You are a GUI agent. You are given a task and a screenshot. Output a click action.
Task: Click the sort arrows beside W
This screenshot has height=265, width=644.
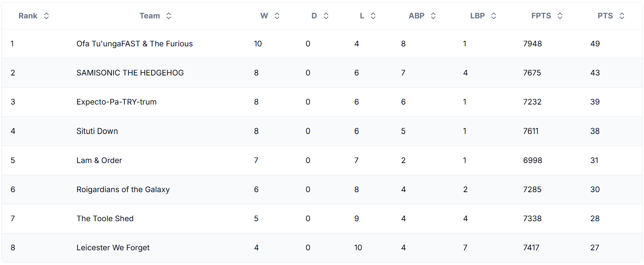pos(277,16)
